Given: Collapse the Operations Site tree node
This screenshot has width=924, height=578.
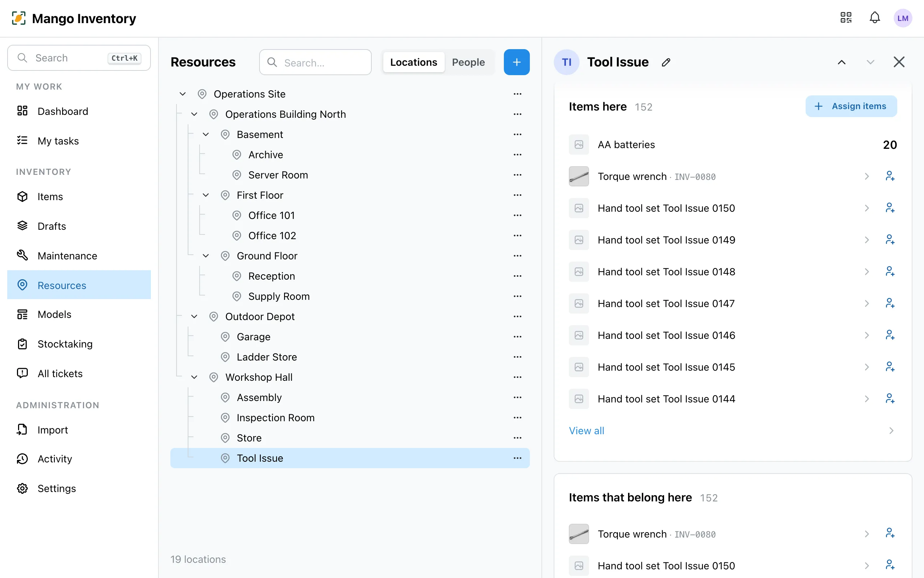Looking at the screenshot, I should pos(183,94).
